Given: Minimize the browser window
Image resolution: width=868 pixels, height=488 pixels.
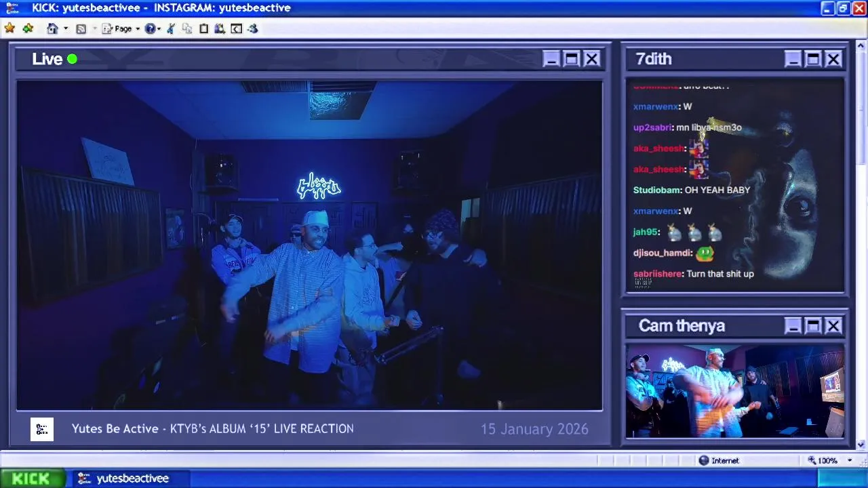Looking at the screenshot, I should pos(827,8).
